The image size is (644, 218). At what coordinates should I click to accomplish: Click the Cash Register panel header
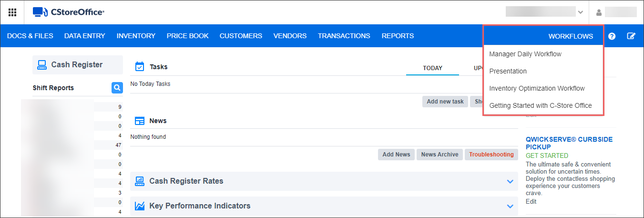[x=77, y=65]
